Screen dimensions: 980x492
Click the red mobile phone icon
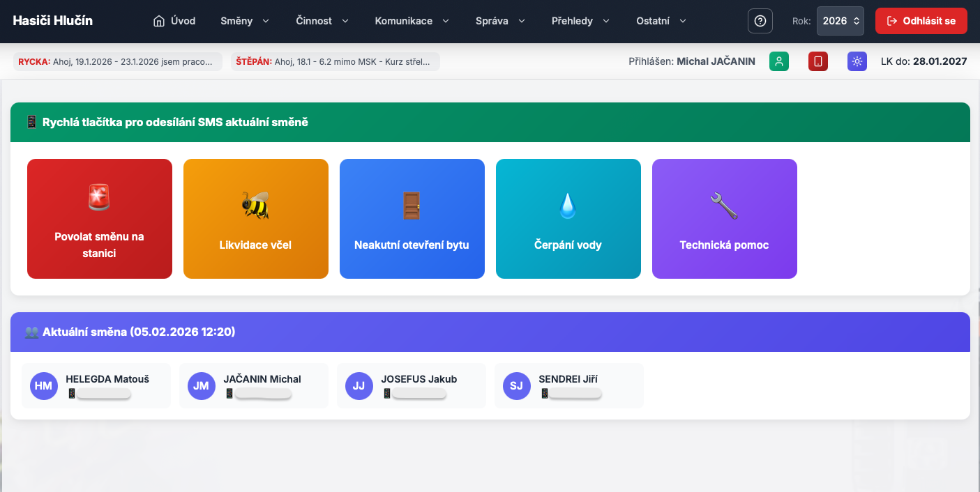click(x=818, y=61)
